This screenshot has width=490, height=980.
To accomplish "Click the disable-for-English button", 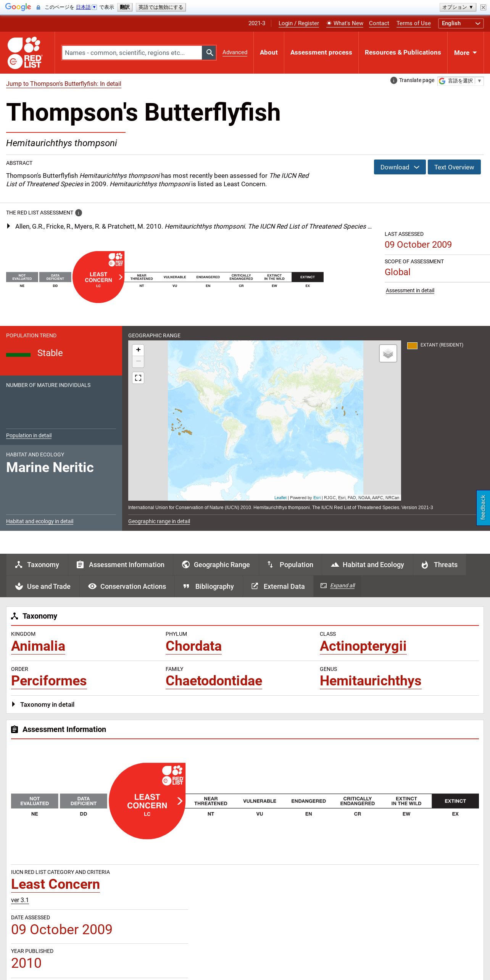I will 161,7.
